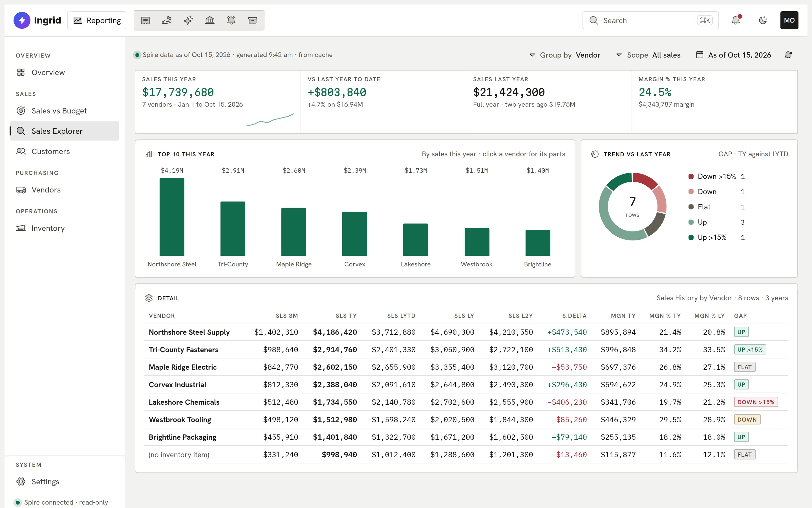
Task: Click the Sales This Year sparkline
Action: coord(270,120)
